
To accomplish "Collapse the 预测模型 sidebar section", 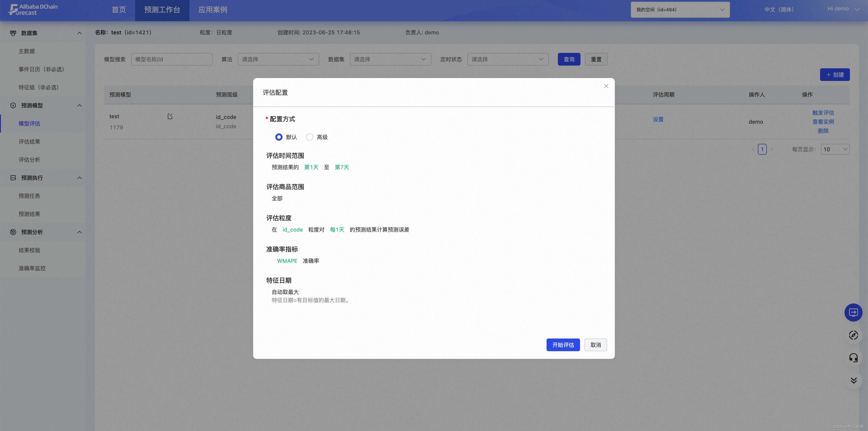I will click(80, 105).
